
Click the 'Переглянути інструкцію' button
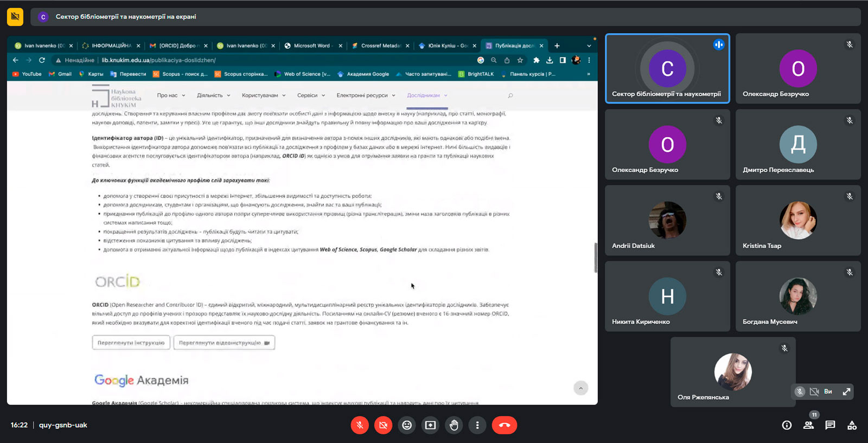click(x=131, y=343)
